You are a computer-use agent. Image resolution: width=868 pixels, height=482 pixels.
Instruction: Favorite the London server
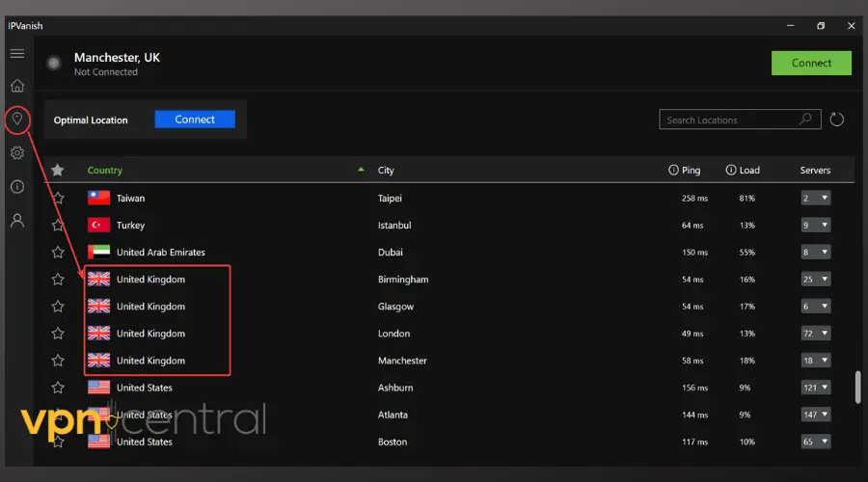click(x=58, y=334)
